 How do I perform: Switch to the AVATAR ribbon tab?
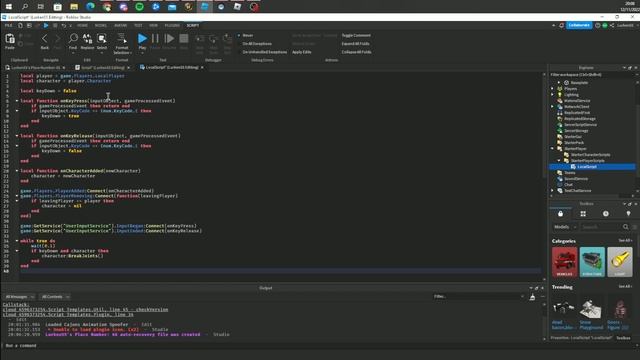pyautogui.click(x=120, y=25)
